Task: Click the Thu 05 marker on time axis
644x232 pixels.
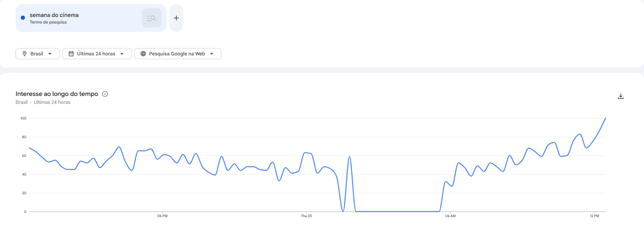Action: [x=306, y=216]
